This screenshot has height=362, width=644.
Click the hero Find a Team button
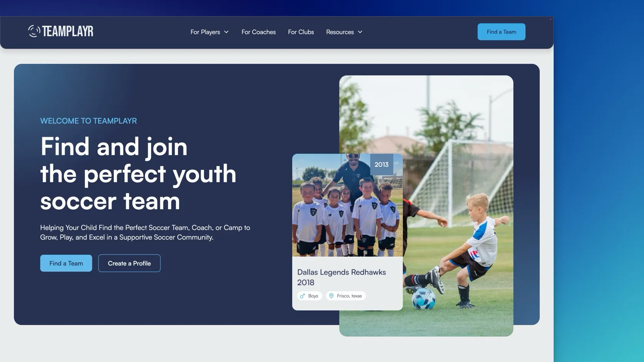point(66,263)
